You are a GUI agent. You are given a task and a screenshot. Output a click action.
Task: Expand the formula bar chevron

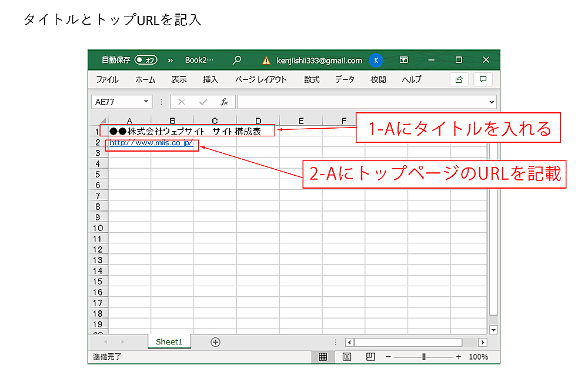click(492, 102)
